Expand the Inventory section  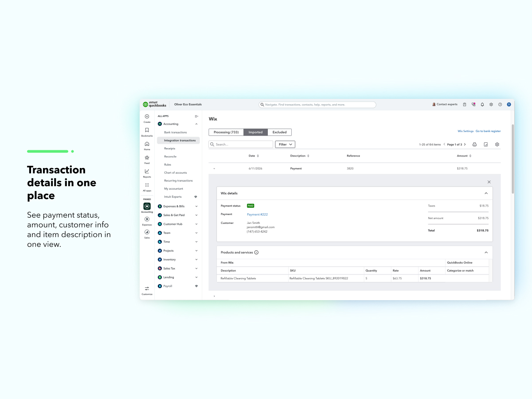point(196,259)
